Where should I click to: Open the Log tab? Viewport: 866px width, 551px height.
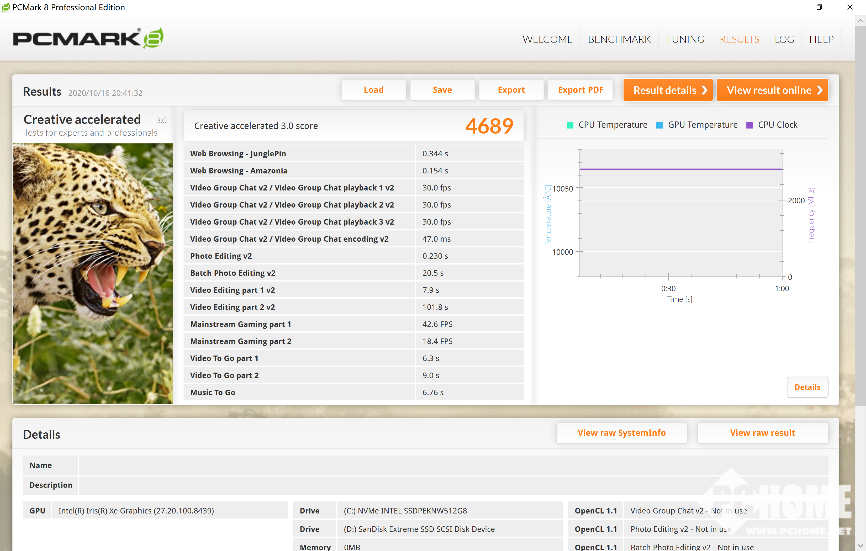(x=784, y=39)
